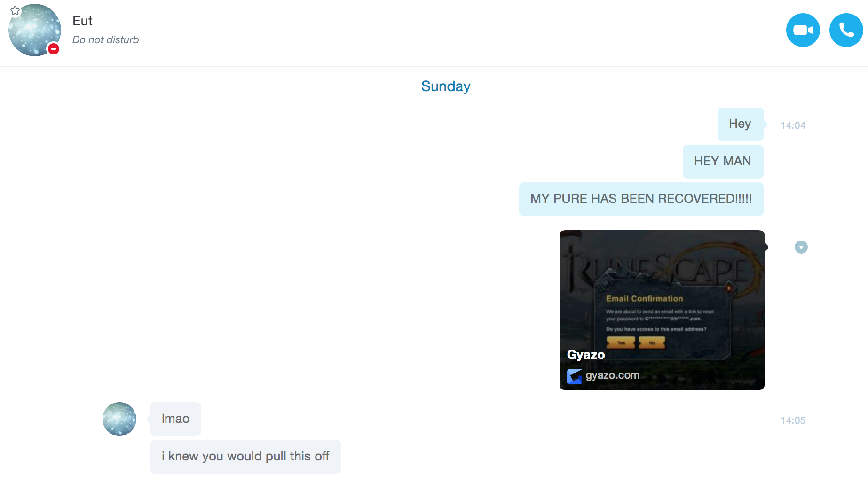Screen dimensions: 868x482
Task: Click the Sunday date header
Action: (446, 86)
